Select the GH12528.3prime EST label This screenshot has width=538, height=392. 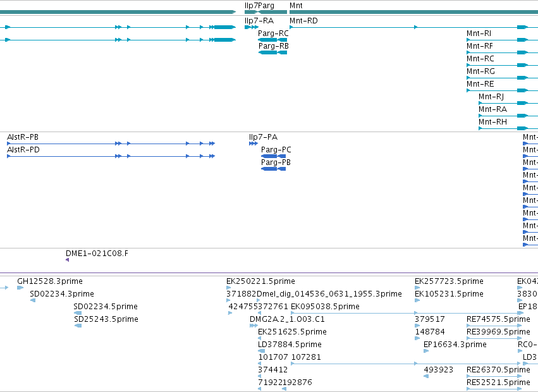pos(50,281)
